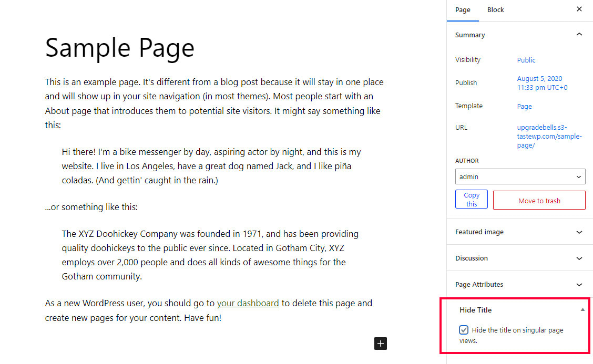Screen dimensions: 593x364
Task: Click the Publish label in Summary
Action: tap(466, 83)
